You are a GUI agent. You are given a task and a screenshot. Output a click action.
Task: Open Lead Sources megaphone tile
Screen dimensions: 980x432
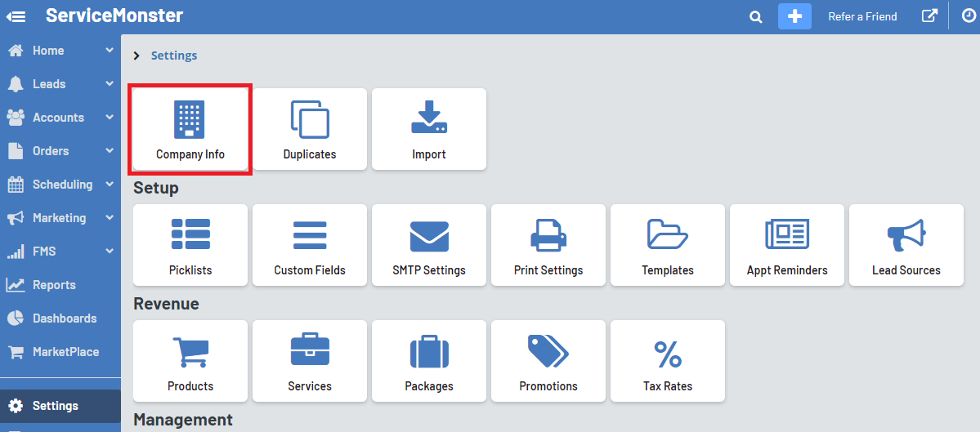pyautogui.click(x=906, y=245)
